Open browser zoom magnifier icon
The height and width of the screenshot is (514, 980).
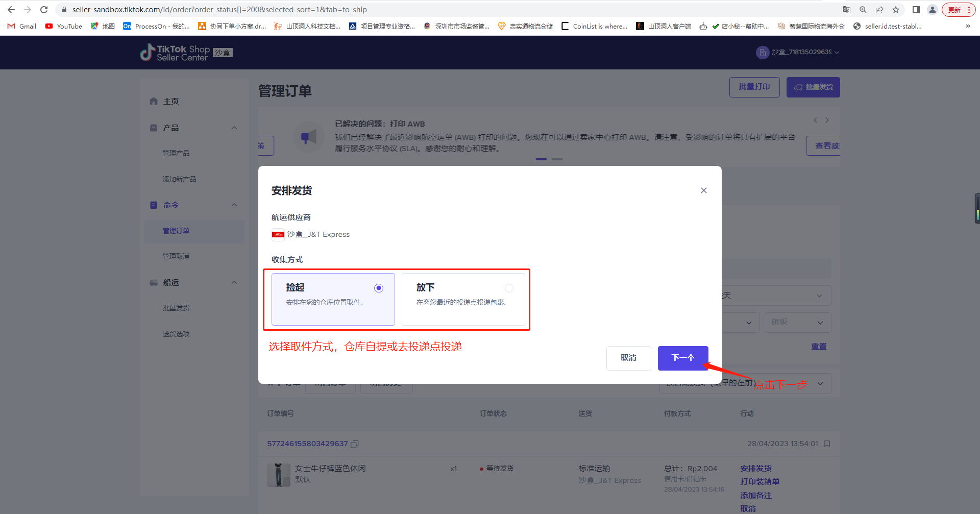(x=863, y=10)
